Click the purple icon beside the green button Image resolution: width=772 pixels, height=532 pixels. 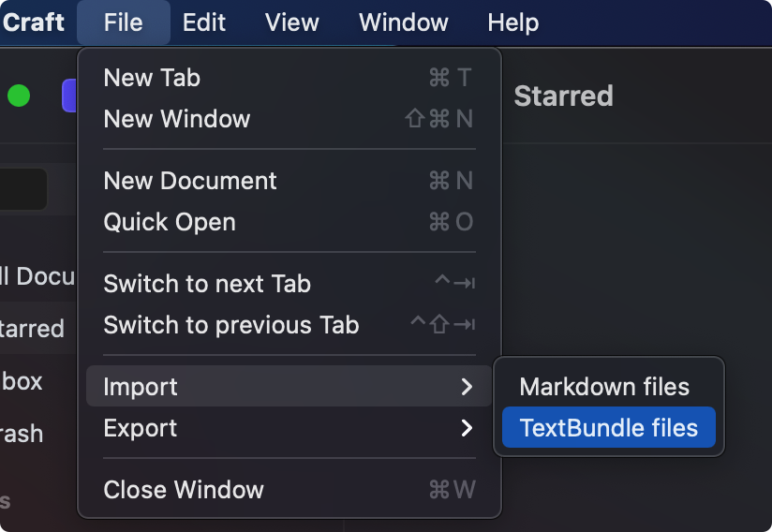68,96
